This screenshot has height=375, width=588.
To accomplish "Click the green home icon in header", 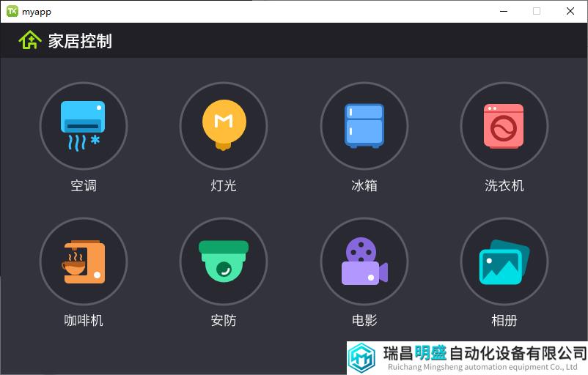I will [x=30, y=40].
